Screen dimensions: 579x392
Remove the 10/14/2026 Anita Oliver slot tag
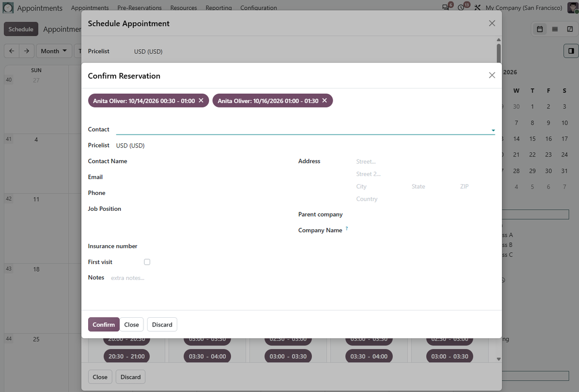tap(201, 100)
